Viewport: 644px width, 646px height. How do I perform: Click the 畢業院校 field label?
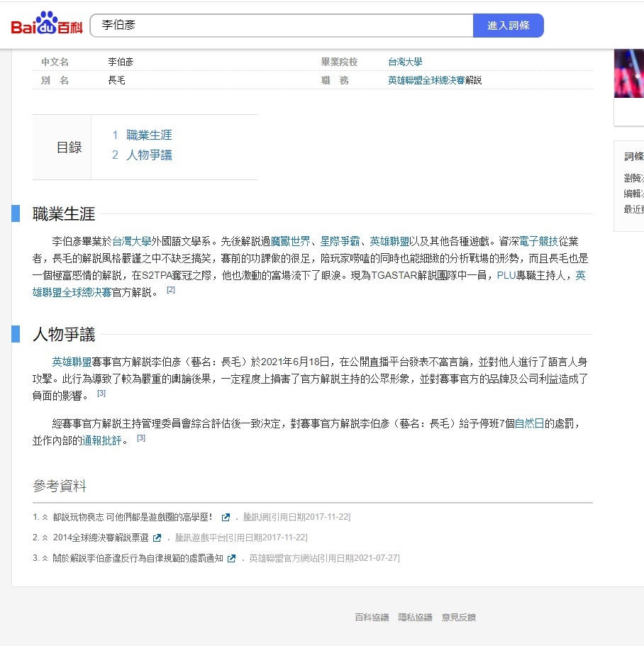(x=340, y=62)
